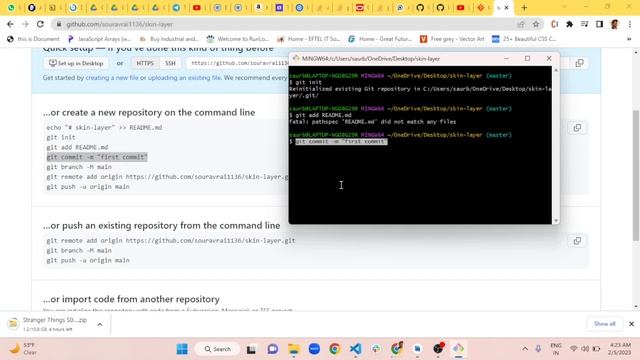Screen dimensions: 640x360
Task: Open JavaScript Arrays bookmark
Action: (x=100, y=39)
